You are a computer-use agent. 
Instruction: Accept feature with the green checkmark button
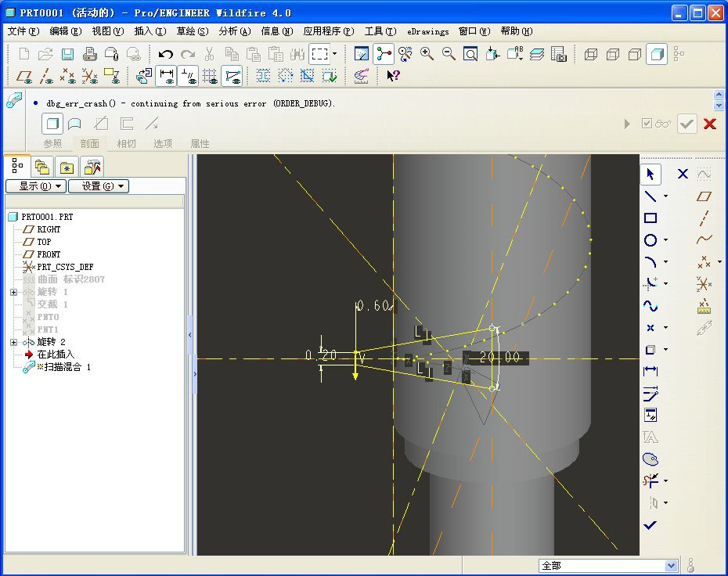pos(687,124)
